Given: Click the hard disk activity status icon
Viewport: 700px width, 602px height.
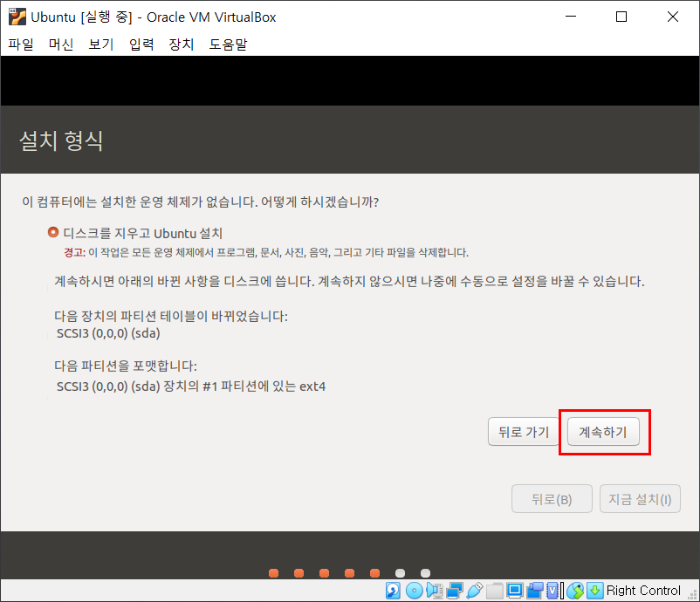Looking at the screenshot, I should pos(393,591).
